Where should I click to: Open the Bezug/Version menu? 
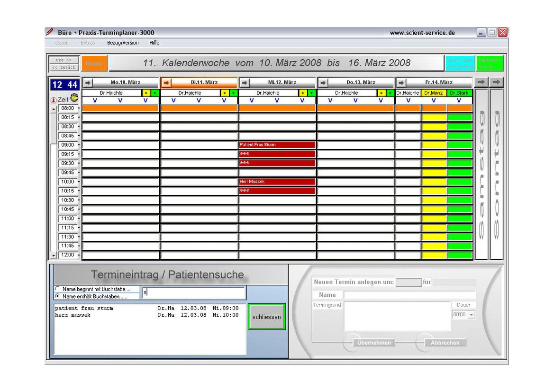click(x=123, y=43)
